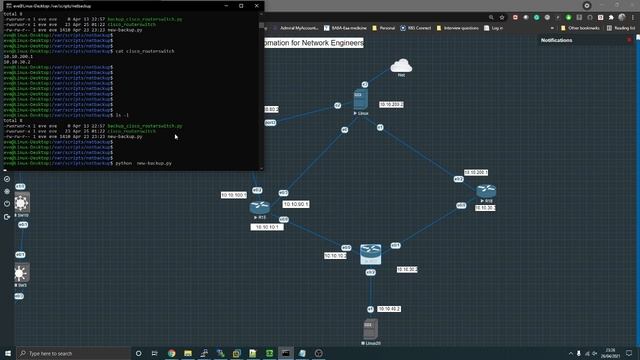Open Other bookmarks folder
Image resolution: width=640 pixels, height=360 pixels.
click(580, 28)
